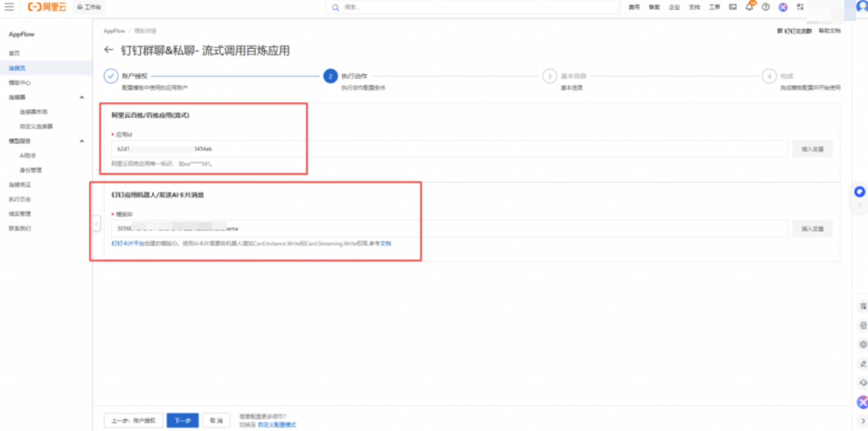Open the 费用 top menu
This screenshot has width=868, height=431.
point(634,7)
